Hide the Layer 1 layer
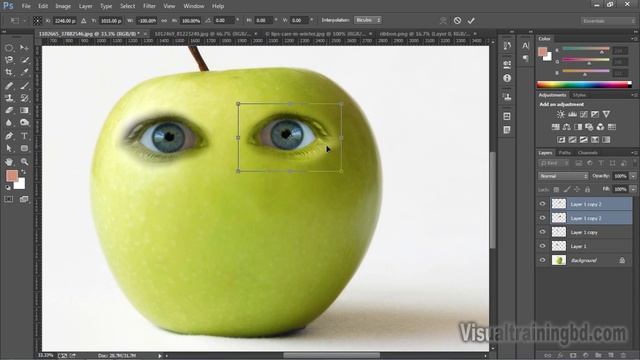Image resolution: width=640 pixels, height=360 pixels. (x=542, y=246)
